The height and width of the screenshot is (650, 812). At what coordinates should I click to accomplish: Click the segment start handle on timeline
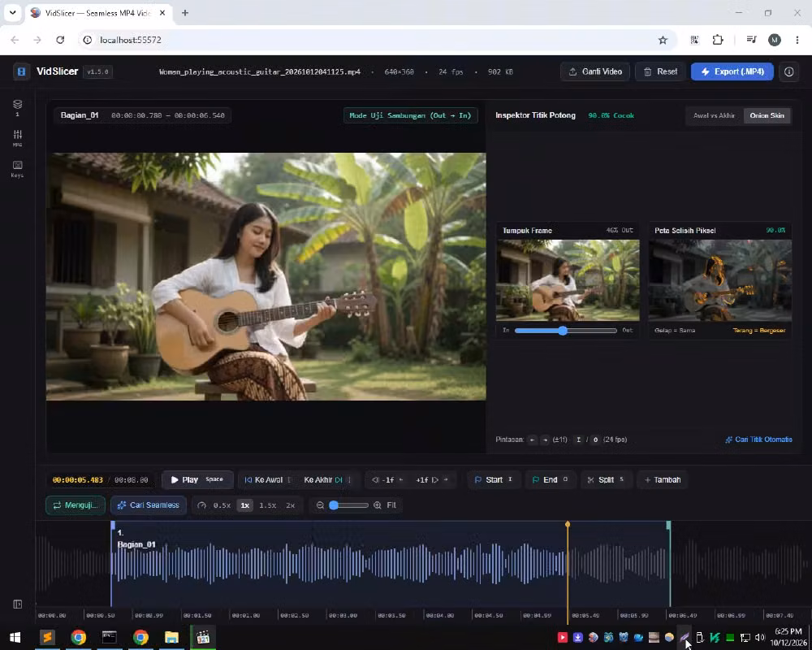click(x=113, y=526)
